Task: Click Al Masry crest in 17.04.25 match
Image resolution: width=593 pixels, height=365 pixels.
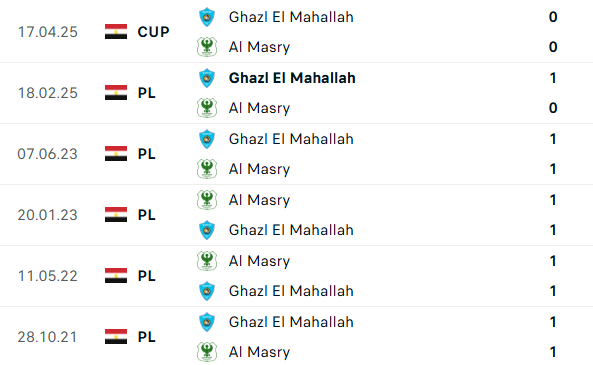Action: 207,47
